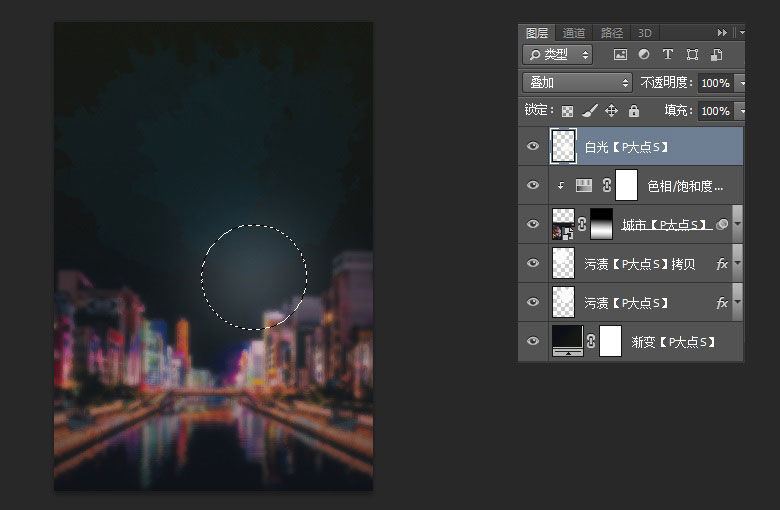This screenshot has width=780, height=510.
Task: Open the 不透明度 opacity dropdown arrow
Action: coord(740,83)
